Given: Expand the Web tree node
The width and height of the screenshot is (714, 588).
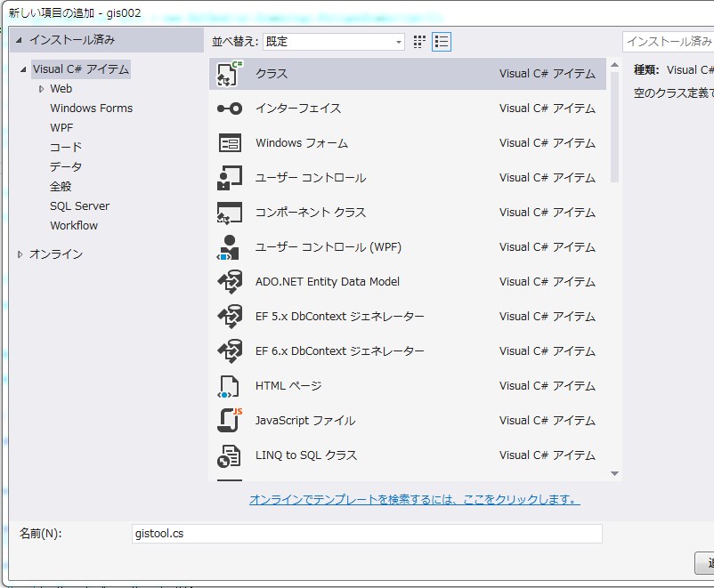Looking at the screenshot, I should (41, 89).
